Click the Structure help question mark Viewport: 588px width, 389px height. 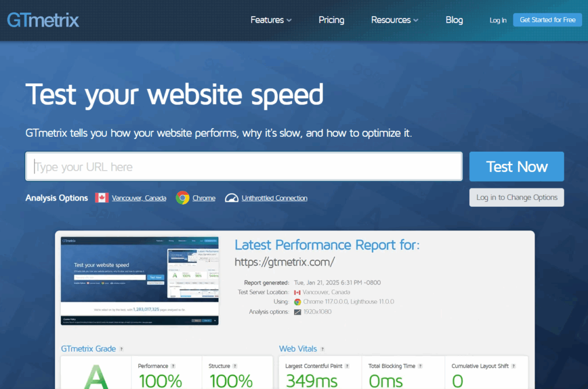click(235, 366)
